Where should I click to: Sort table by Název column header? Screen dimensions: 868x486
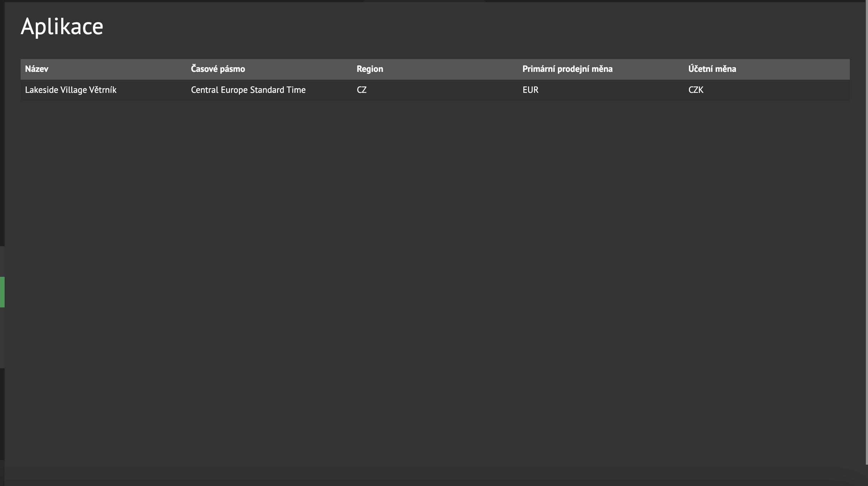(37, 69)
